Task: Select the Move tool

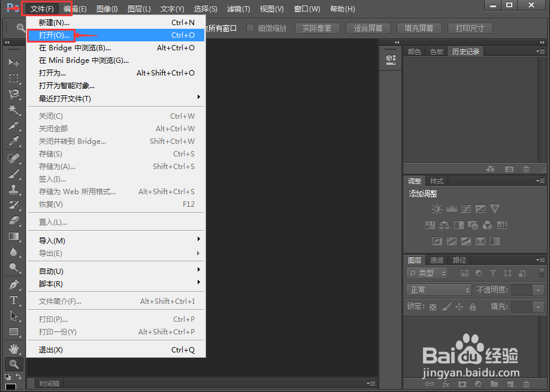Action: (x=14, y=62)
